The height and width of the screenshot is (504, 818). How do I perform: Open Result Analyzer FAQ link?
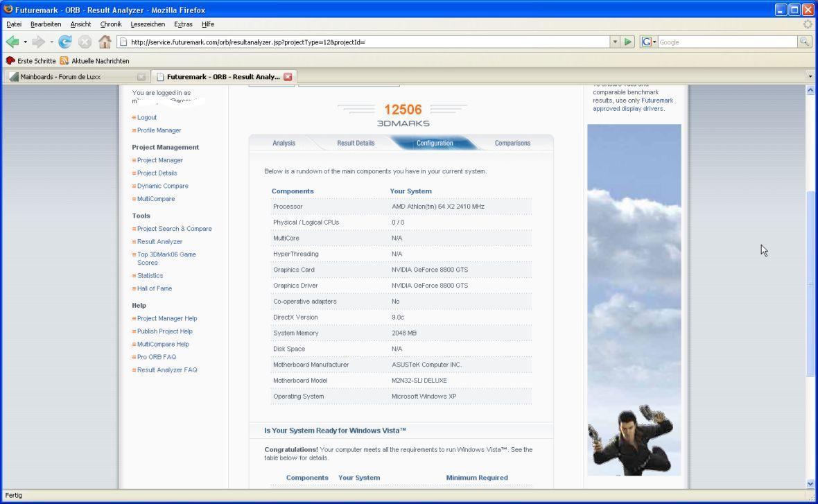point(167,370)
